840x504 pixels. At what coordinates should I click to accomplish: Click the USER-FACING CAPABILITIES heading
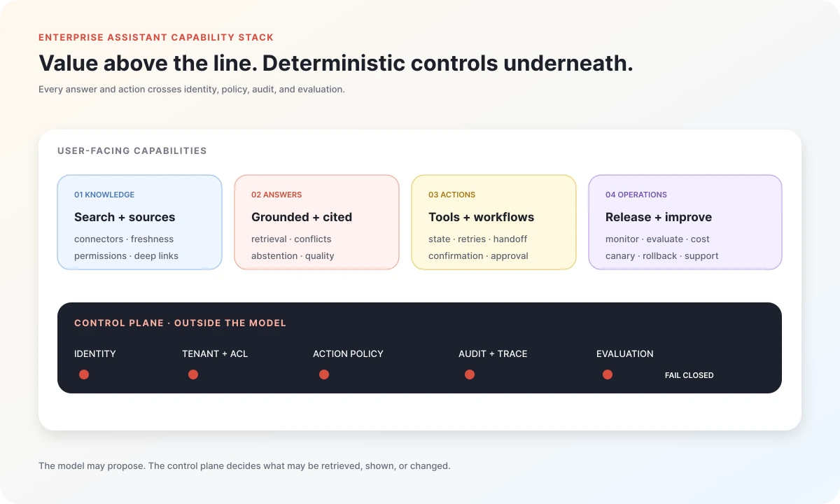[132, 150]
